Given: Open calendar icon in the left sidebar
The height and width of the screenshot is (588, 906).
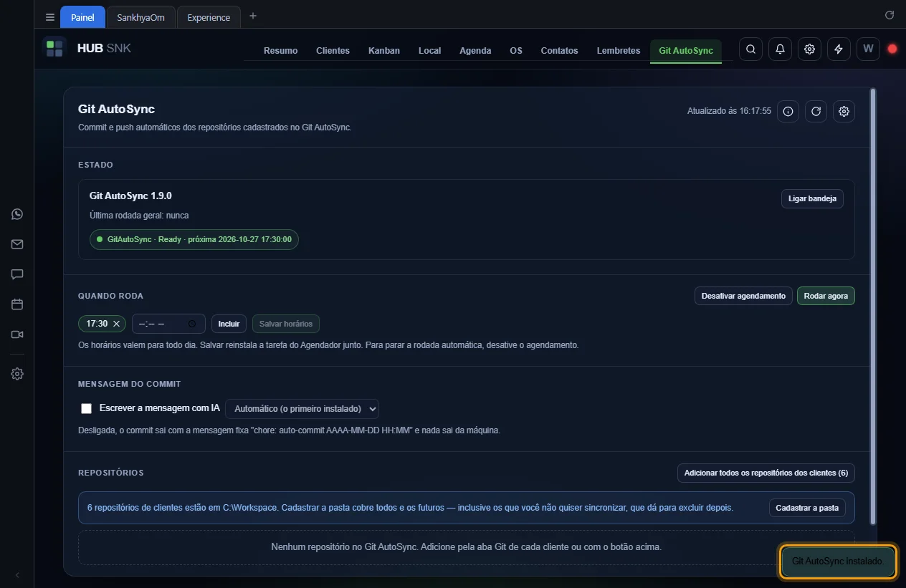Looking at the screenshot, I should click(x=17, y=304).
